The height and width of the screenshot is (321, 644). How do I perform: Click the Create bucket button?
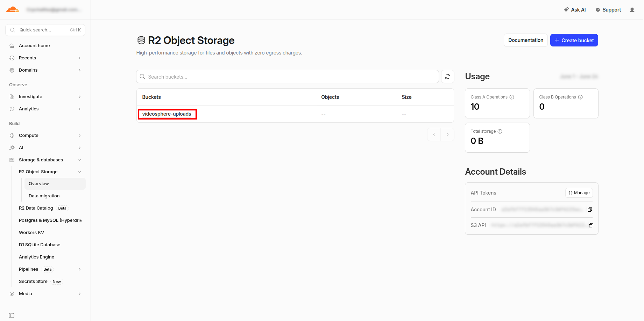(x=574, y=40)
